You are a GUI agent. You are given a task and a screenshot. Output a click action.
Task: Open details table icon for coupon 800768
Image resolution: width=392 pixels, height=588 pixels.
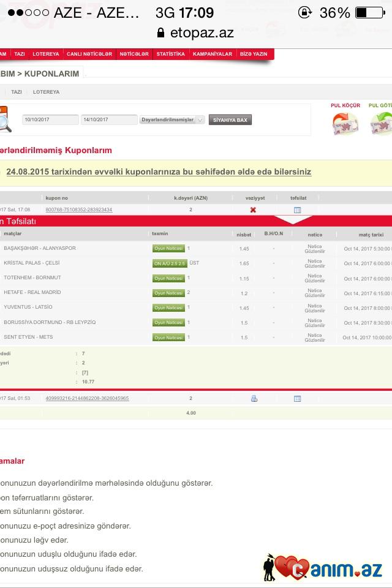(297, 209)
